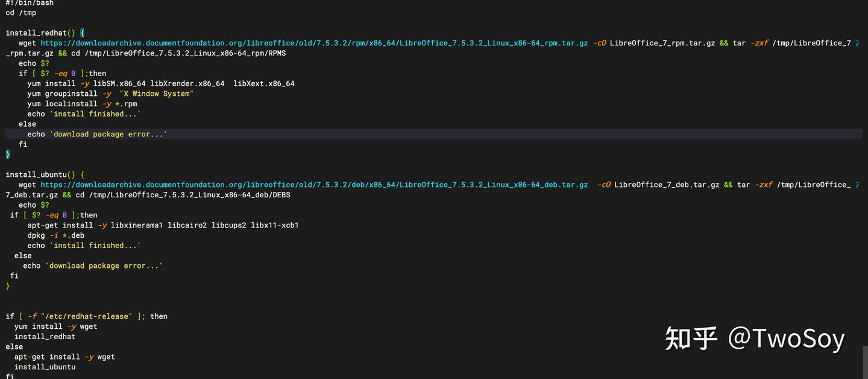Open the LibreOffice rpm download URL

[313, 43]
